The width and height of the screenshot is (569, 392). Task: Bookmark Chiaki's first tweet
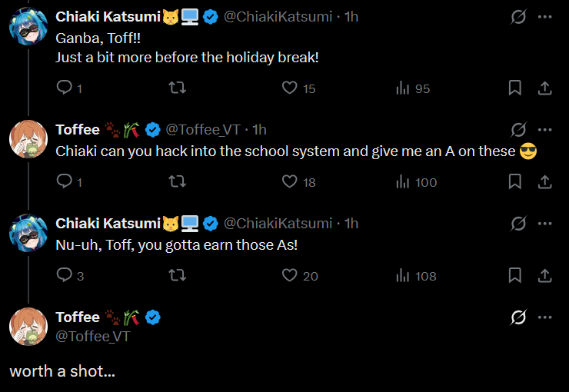coord(515,88)
